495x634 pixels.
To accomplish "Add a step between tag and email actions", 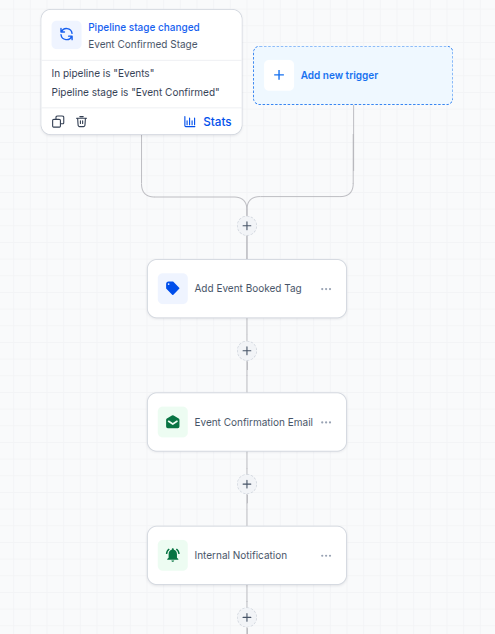I will [x=247, y=351].
